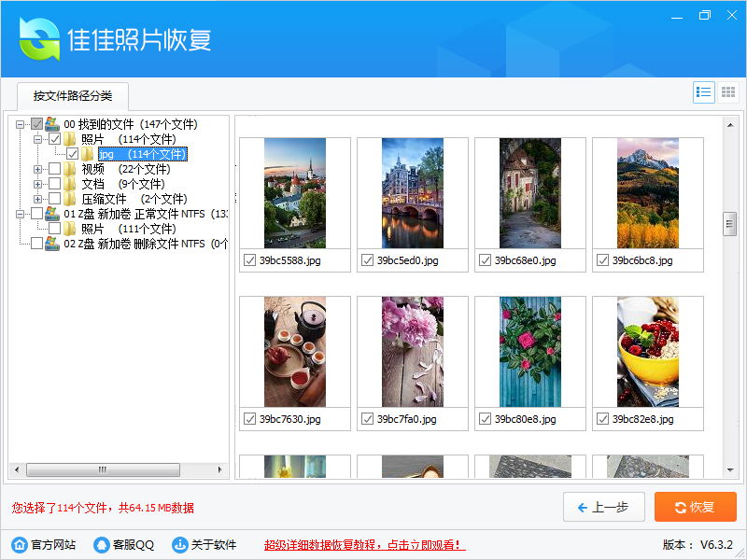
Task: Click folder icon beside 照片 (114个文件)
Action: 69,139
